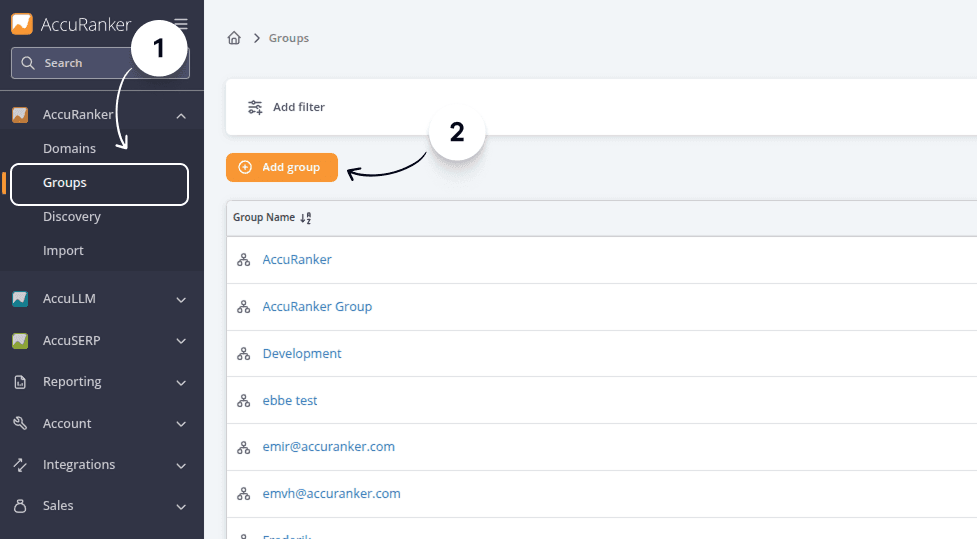977x539 pixels.
Task: Click the AccuRanker wordmark text
Action: 86,24
